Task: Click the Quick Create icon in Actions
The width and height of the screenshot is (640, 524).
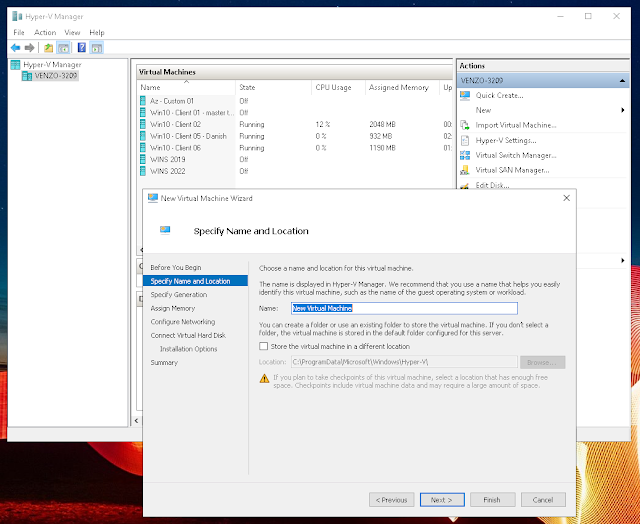Action: coord(466,95)
